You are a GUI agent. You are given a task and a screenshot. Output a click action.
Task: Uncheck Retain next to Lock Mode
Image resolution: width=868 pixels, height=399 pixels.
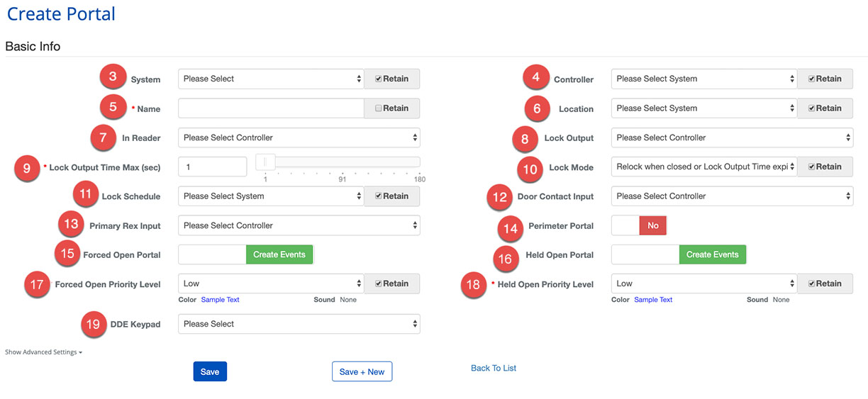(811, 167)
